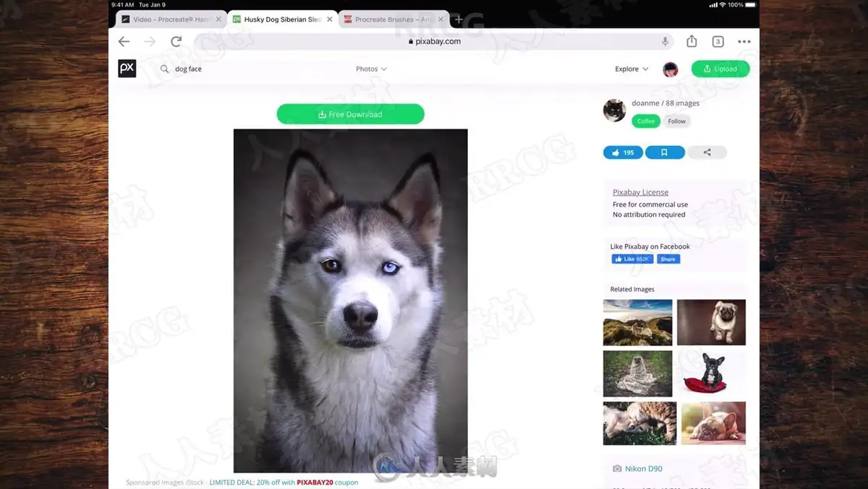Click the pixabay.com address bar
Screen dimensions: 868x489
[434, 41]
